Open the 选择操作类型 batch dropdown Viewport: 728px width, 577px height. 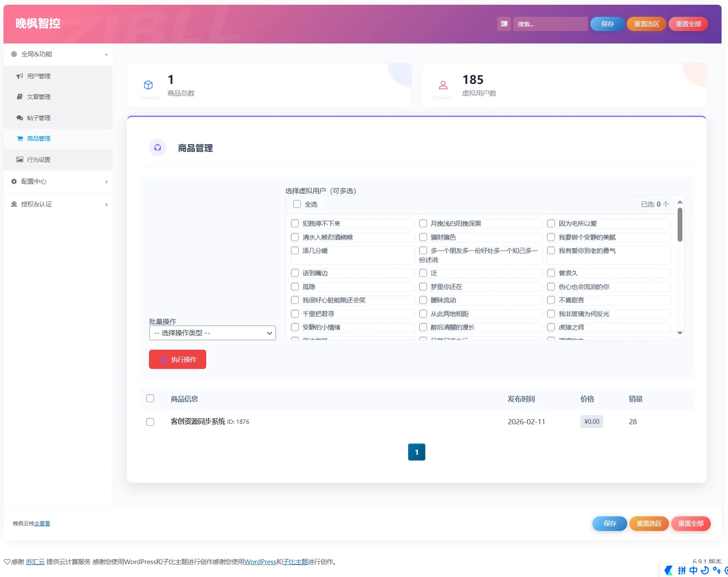click(212, 333)
